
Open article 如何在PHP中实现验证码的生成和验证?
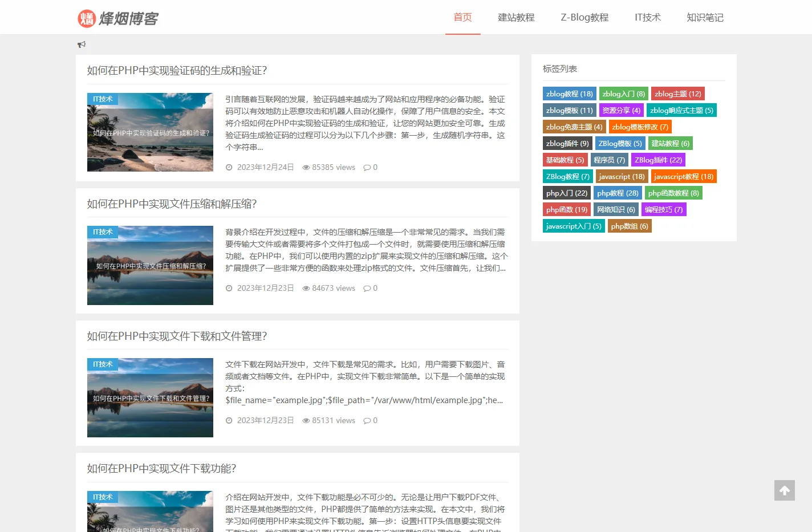tap(177, 71)
